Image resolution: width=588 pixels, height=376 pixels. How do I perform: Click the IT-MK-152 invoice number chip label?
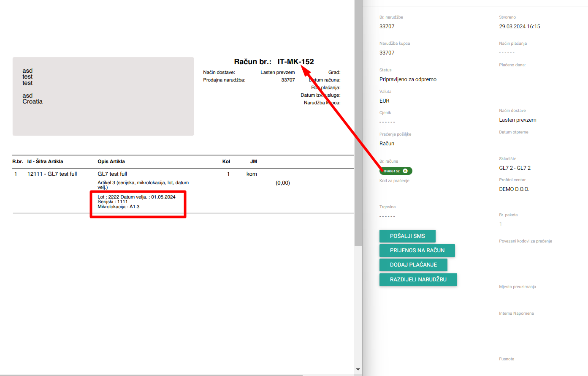(x=392, y=171)
